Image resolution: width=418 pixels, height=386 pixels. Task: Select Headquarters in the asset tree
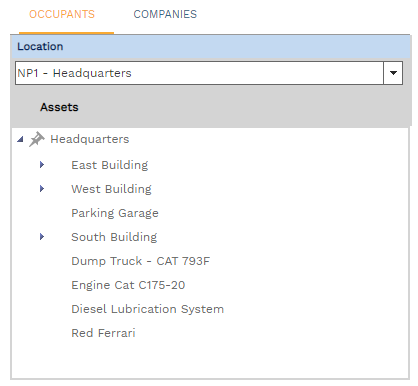click(90, 139)
